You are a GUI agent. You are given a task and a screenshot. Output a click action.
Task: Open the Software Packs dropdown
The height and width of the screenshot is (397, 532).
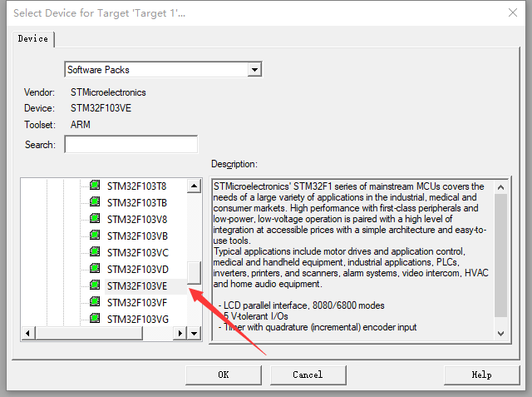tap(254, 70)
